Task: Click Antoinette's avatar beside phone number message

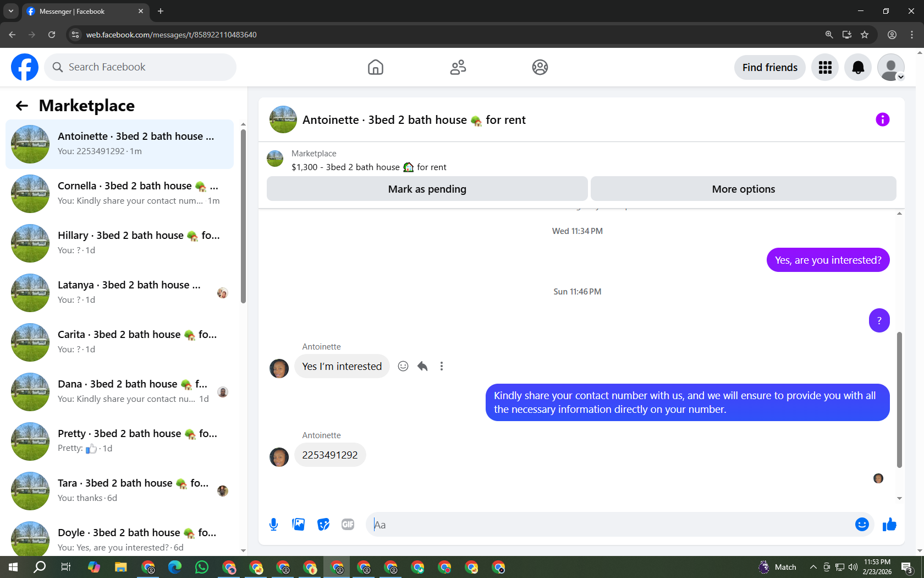Action: (279, 457)
